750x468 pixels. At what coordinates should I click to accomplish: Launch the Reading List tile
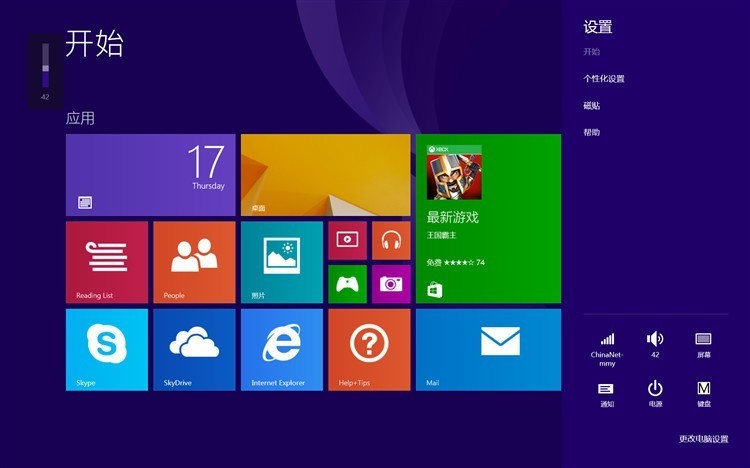click(107, 262)
